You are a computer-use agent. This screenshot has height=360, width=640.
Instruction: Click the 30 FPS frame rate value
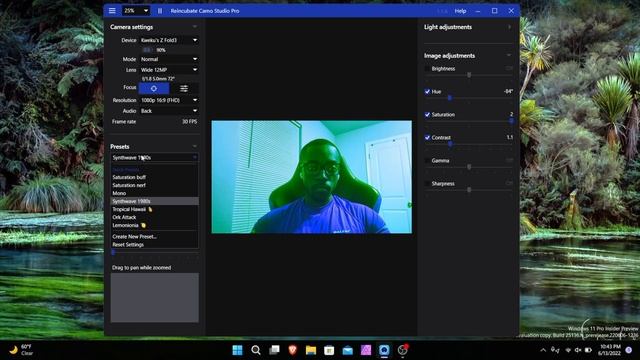point(189,122)
